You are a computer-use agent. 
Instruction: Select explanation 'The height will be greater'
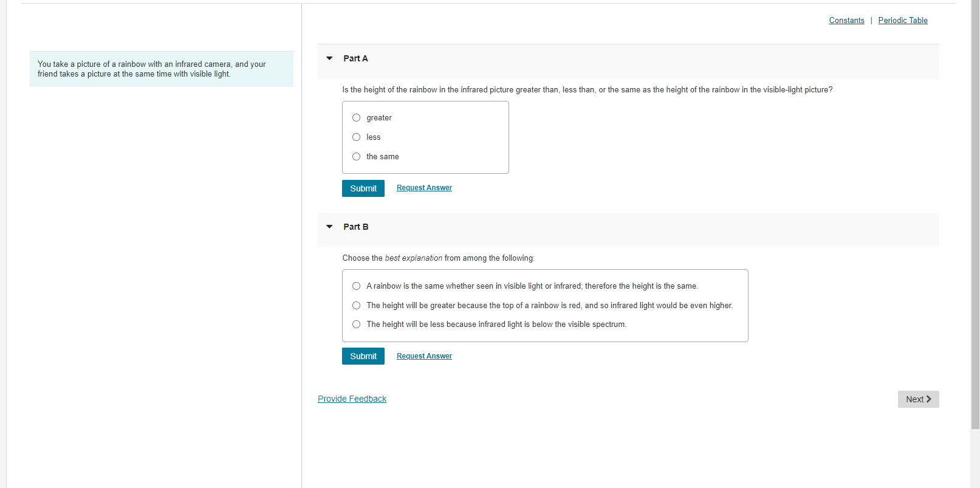[357, 306]
